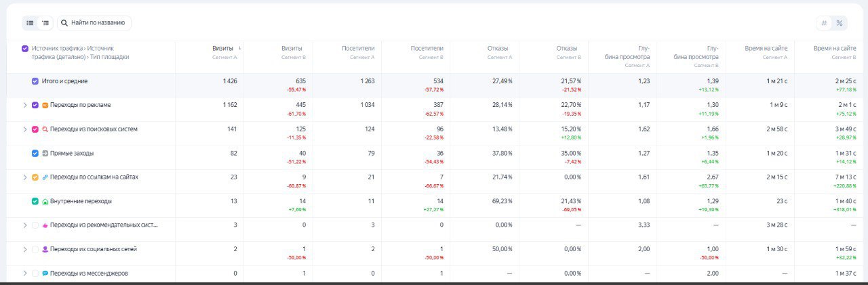
Task: Expand the 'Переходы из поисковых систем' row
Action: tap(25, 129)
